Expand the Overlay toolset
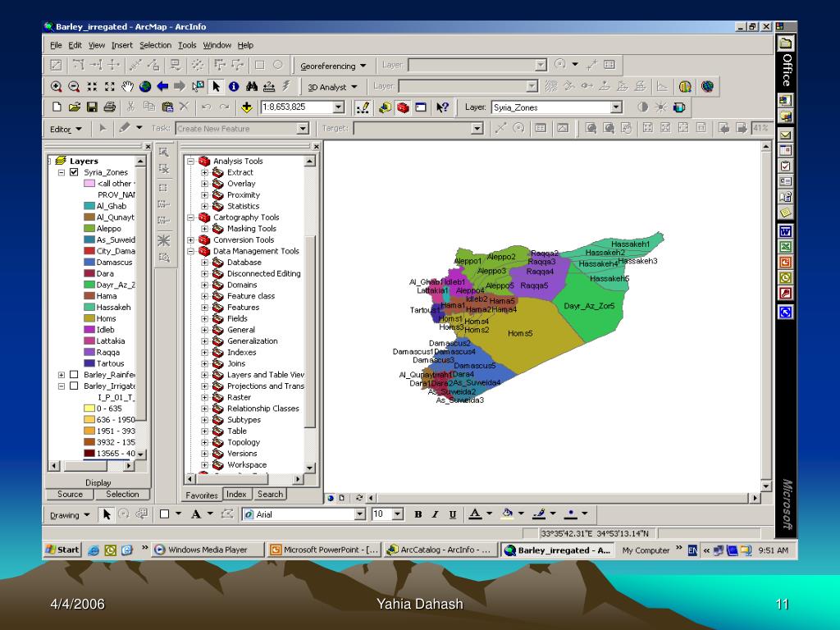Viewport: 840px width, 630px height. [x=204, y=183]
